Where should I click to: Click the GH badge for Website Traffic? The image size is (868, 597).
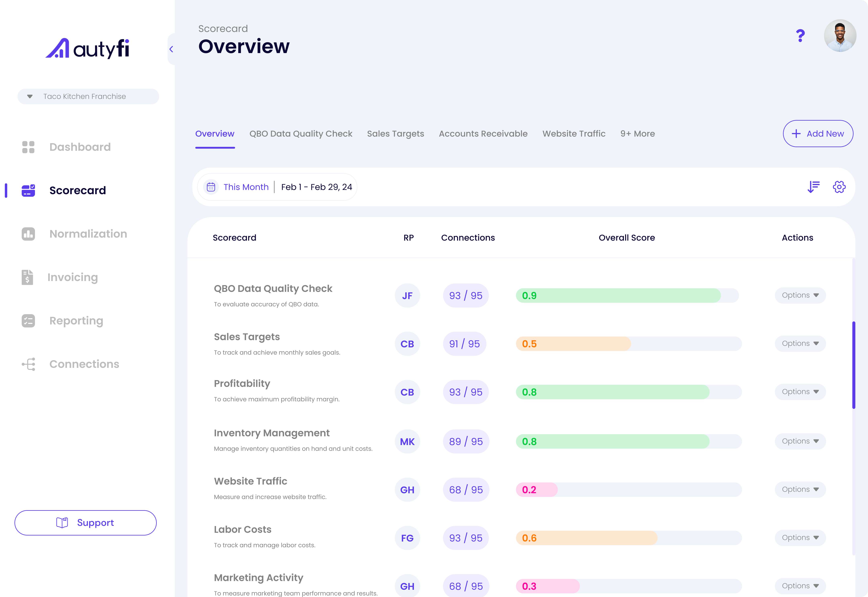click(x=407, y=490)
